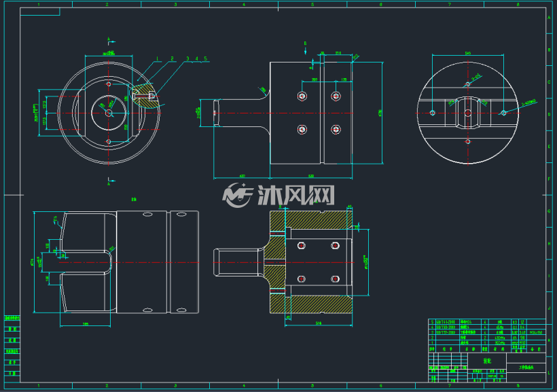This screenshot has width=557, height=392.
Task: Pick zone number 7 on the bottom border
Action: 450,385
